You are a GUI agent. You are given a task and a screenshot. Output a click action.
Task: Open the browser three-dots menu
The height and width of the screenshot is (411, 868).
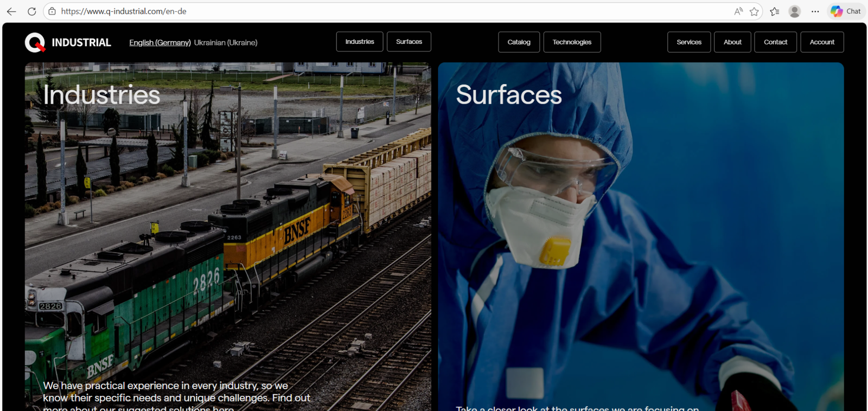click(x=815, y=11)
